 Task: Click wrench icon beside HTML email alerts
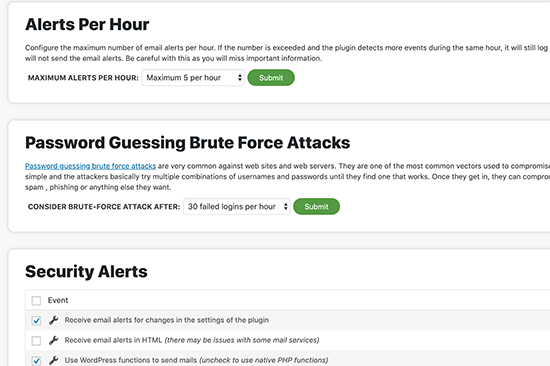(54, 340)
